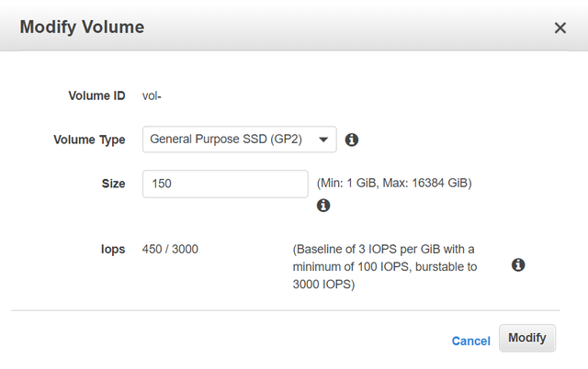Click the Volume Type label
This screenshot has height=369, width=588.
(x=91, y=140)
